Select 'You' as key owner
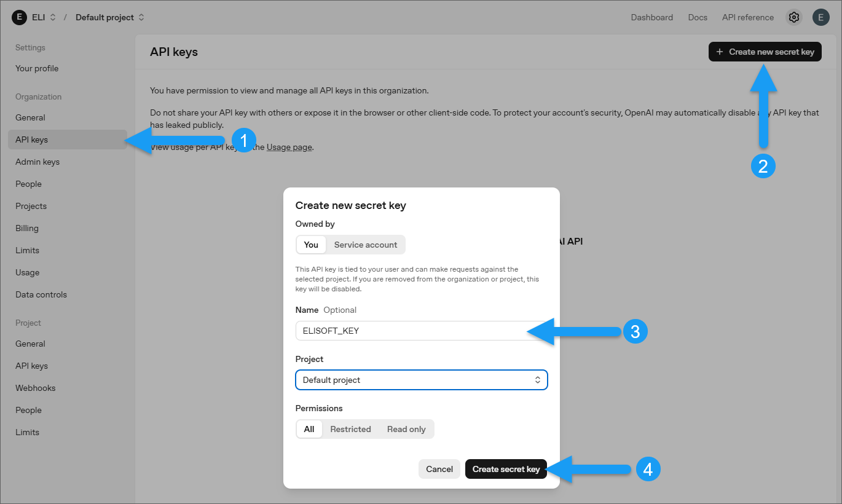Screen dimensions: 842x504 311,245
